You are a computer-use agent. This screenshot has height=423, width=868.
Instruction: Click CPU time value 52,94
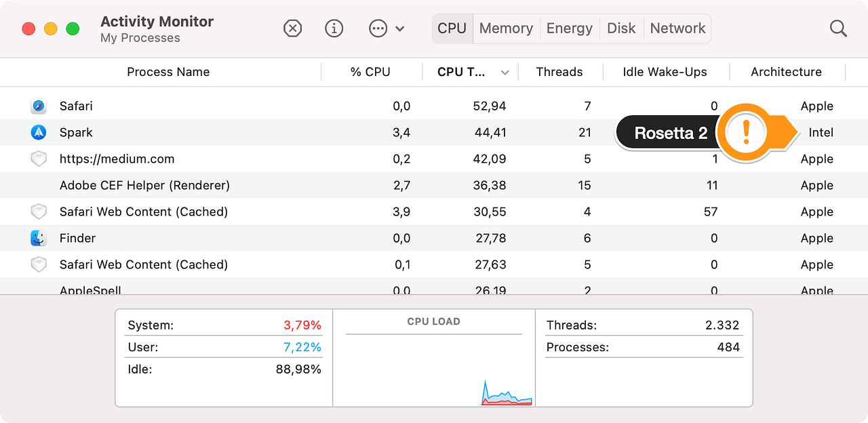click(x=490, y=106)
